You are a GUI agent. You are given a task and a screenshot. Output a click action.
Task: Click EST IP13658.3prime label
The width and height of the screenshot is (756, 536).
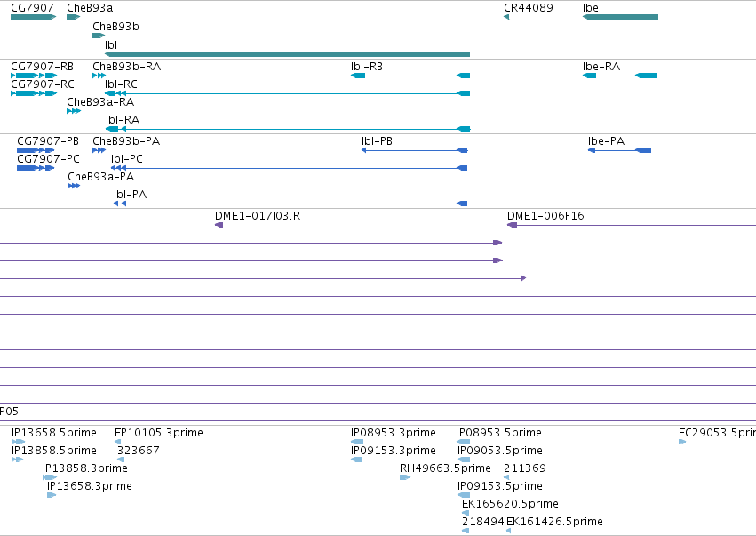click(90, 486)
